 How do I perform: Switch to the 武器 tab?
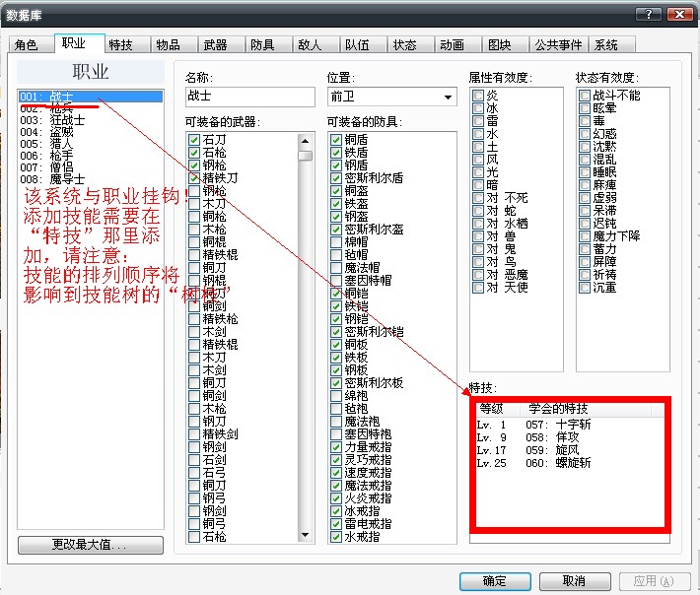(222, 44)
